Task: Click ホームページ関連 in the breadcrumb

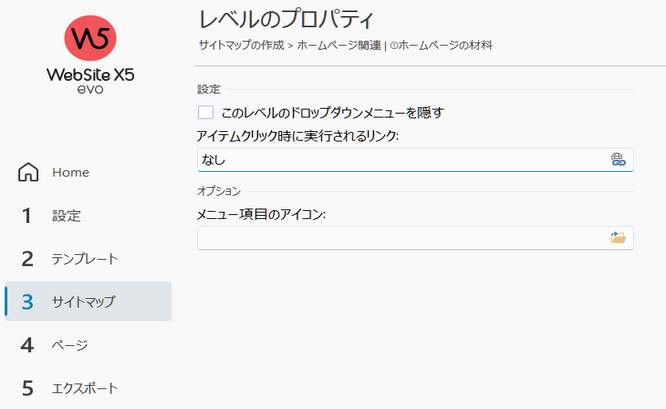Action: pyautogui.click(x=339, y=45)
